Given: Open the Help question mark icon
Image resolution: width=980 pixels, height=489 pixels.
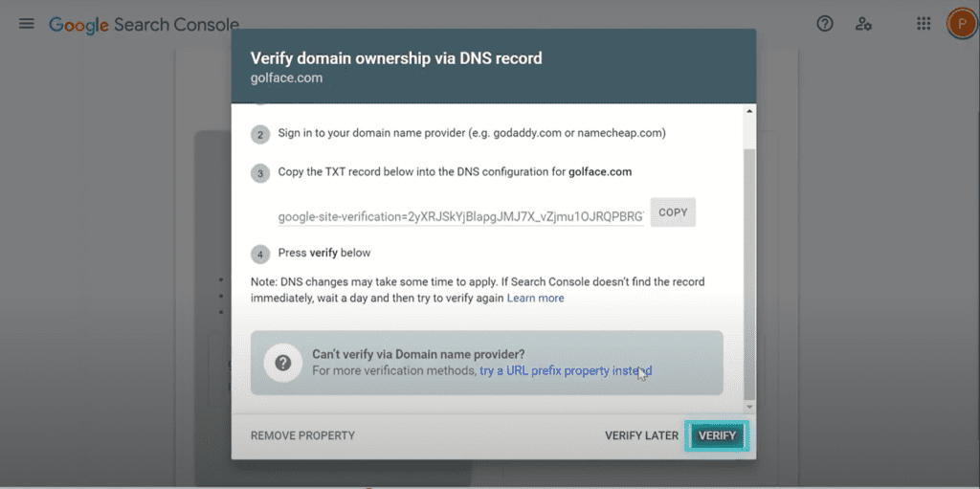Looking at the screenshot, I should coord(825,24).
